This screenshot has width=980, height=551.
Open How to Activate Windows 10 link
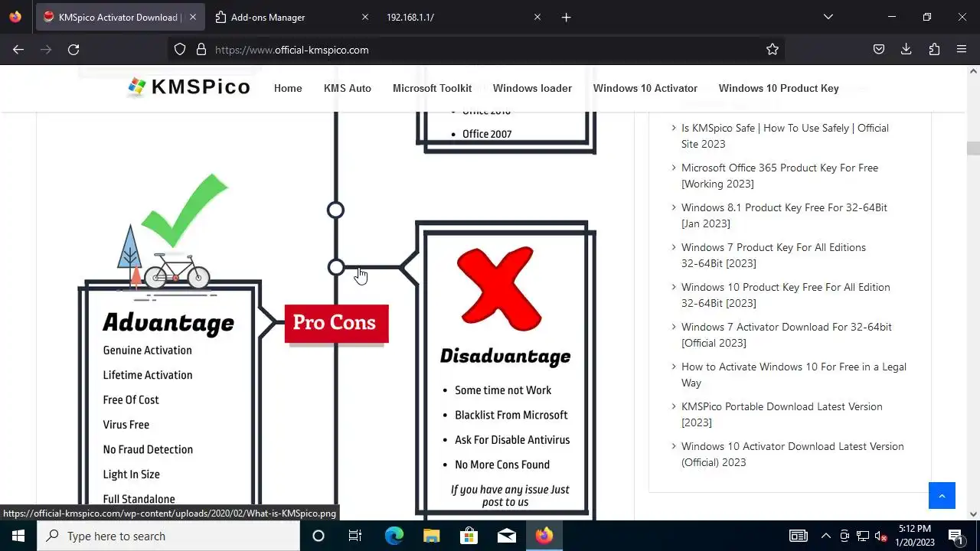(794, 374)
